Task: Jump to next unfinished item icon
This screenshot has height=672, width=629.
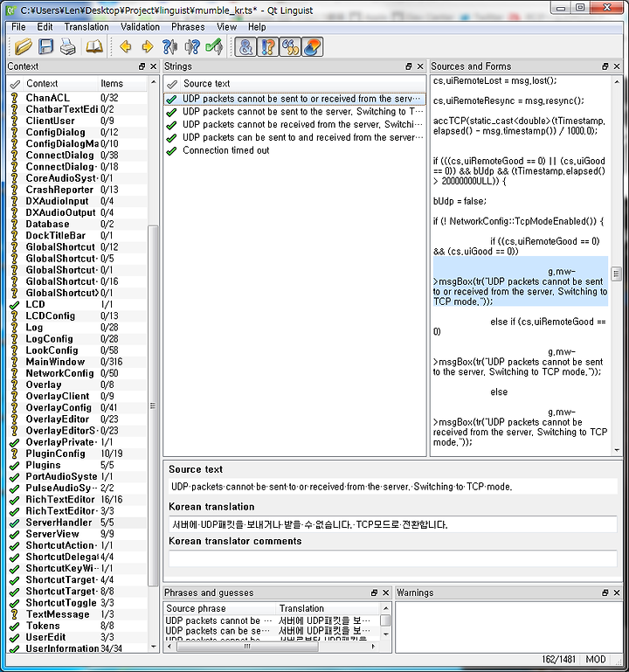Action: (192, 46)
